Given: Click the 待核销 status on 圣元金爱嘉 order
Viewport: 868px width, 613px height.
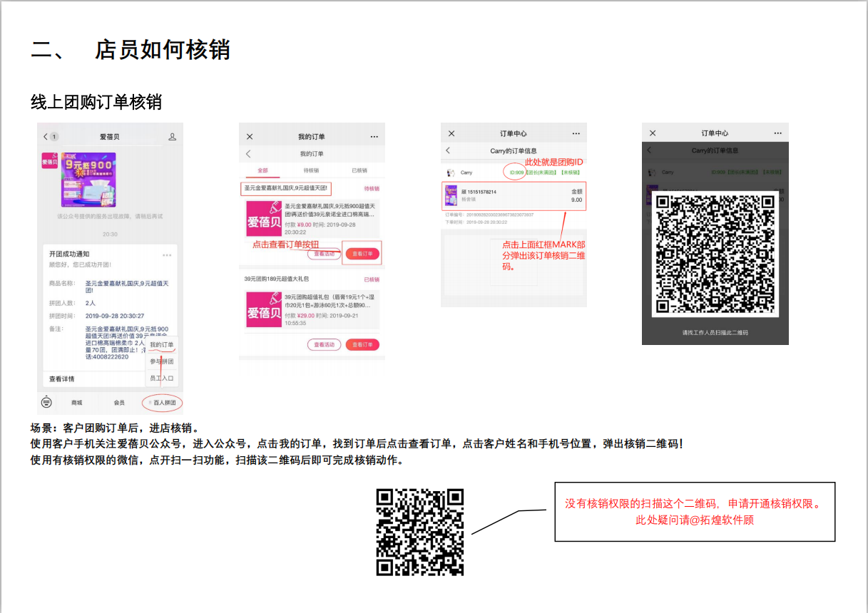Looking at the screenshot, I should coord(372,189).
